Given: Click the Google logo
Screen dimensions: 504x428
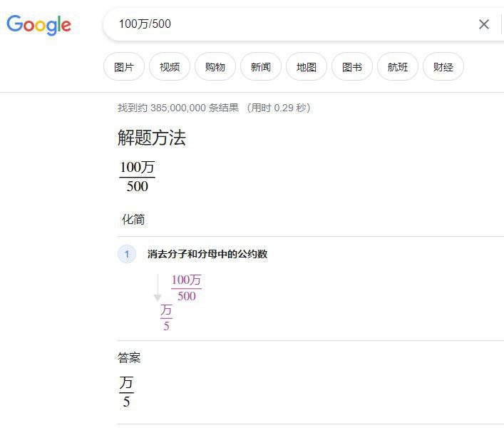Looking at the screenshot, I should click(x=39, y=25).
